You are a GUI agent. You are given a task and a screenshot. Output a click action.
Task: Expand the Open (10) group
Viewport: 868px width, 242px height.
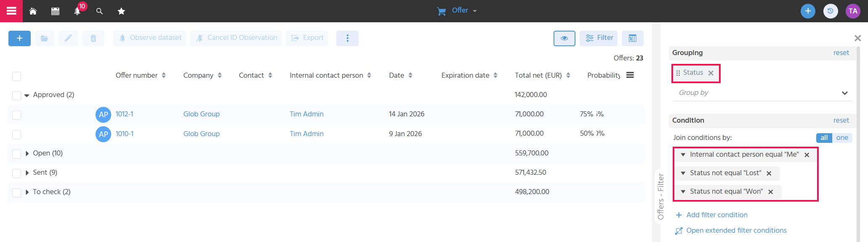27,153
